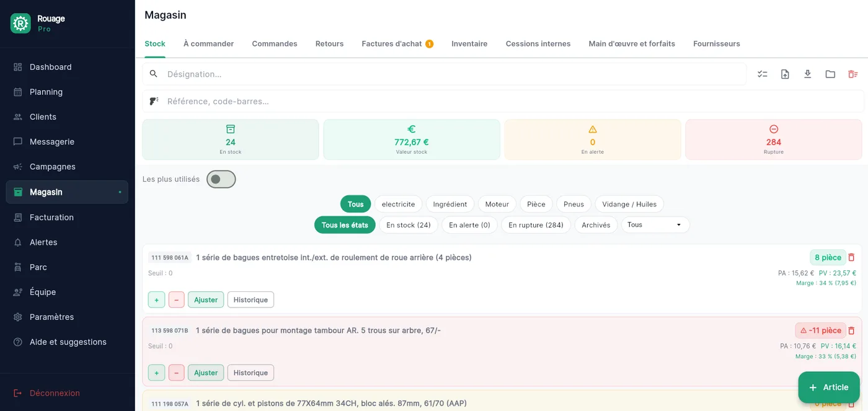This screenshot has height=411, width=868.
Task: Filter by Vidange / Huiles category
Action: click(x=629, y=204)
